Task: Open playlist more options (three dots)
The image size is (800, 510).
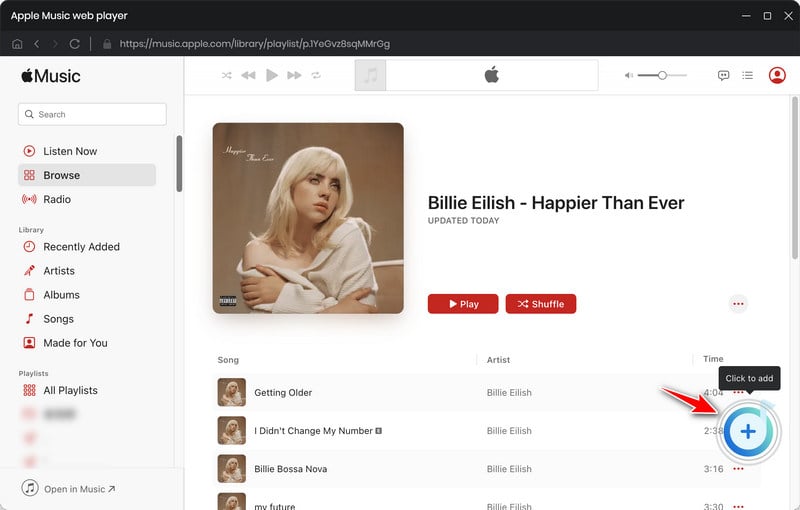Action: [738, 304]
